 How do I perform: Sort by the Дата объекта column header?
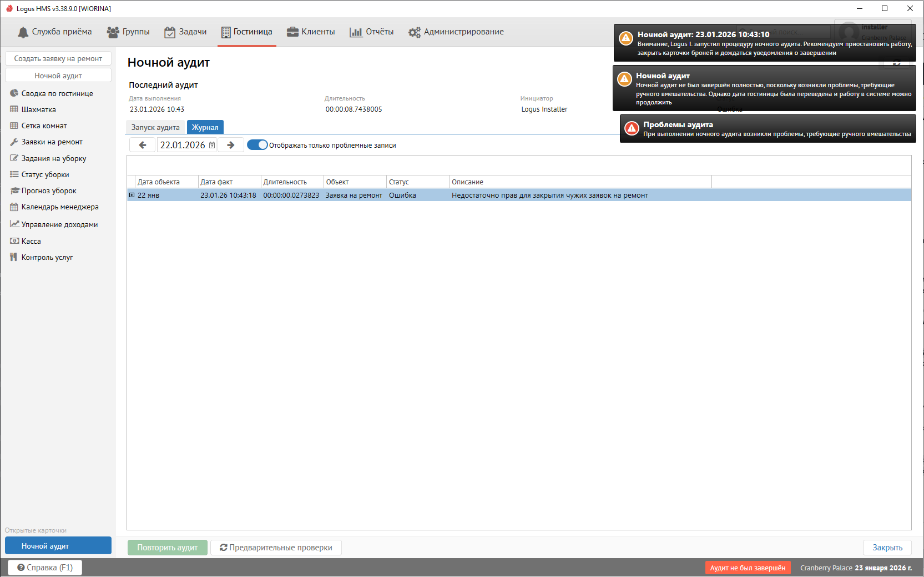pyautogui.click(x=166, y=182)
